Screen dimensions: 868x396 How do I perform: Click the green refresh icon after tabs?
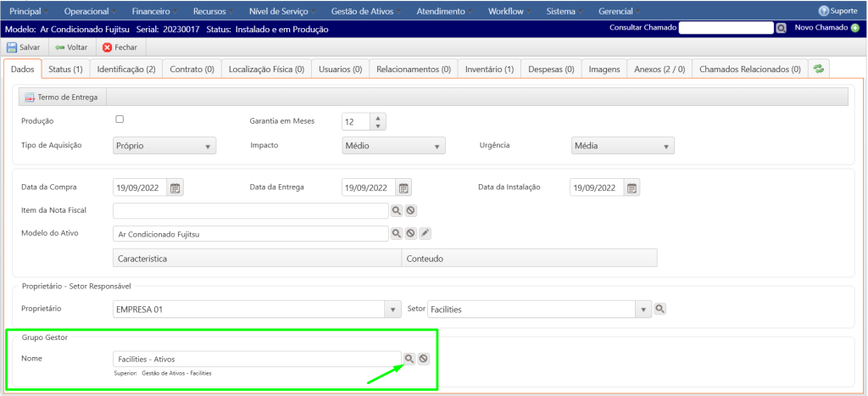819,69
